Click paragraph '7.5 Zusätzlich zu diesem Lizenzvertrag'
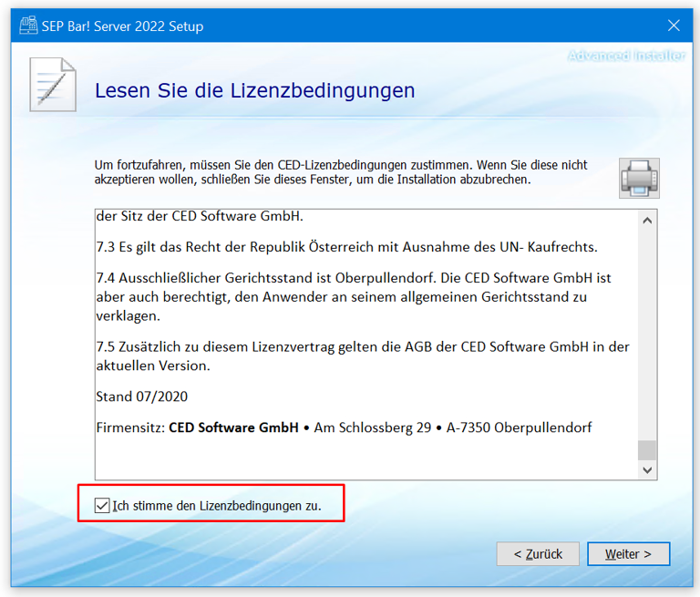 coord(363,356)
